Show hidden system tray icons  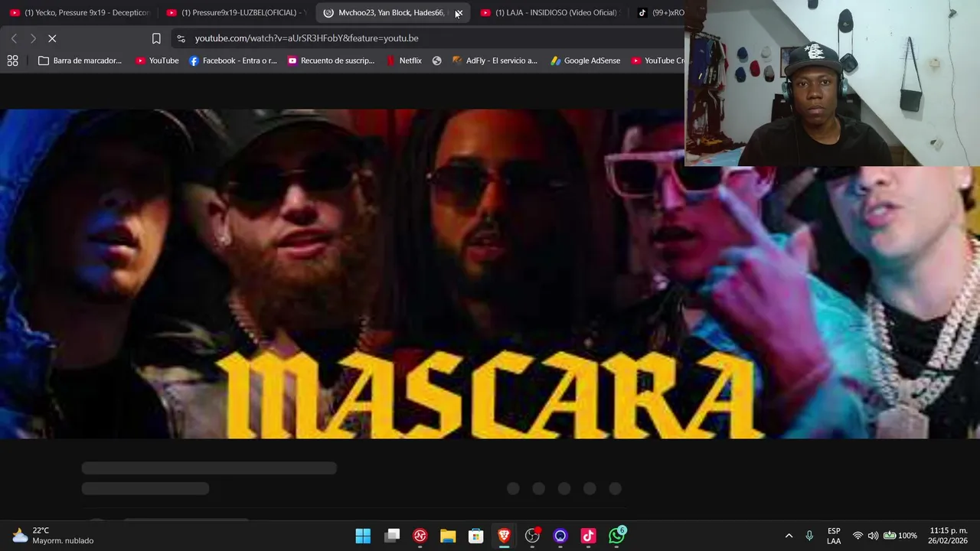(x=789, y=536)
